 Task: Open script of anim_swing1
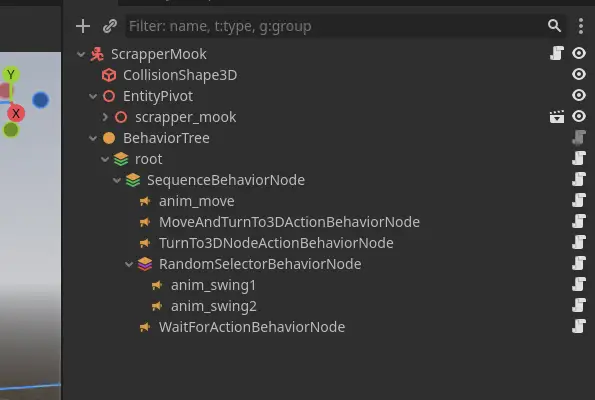(x=579, y=284)
